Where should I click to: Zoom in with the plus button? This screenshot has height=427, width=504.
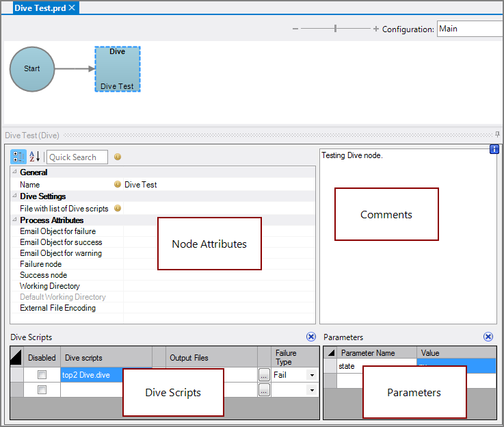[x=375, y=29]
